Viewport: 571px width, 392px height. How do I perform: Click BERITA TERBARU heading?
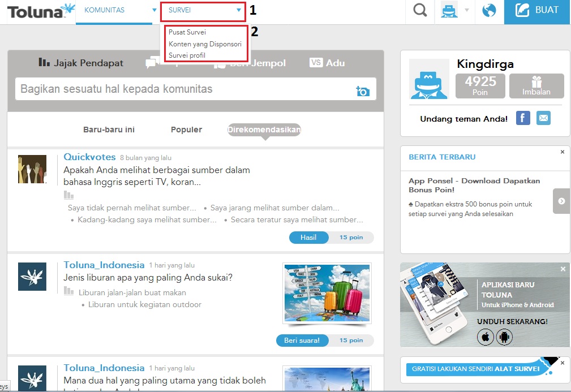click(442, 157)
